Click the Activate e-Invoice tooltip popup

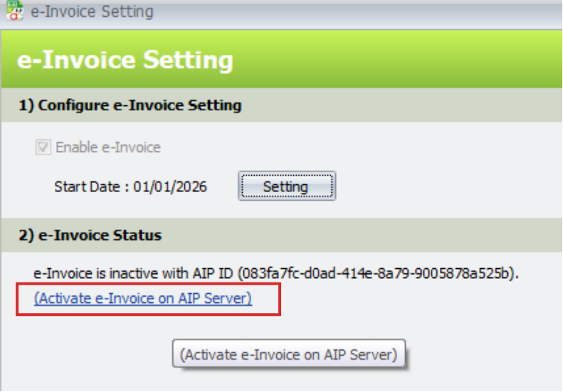pyautogui.click(x=288, y=354)
